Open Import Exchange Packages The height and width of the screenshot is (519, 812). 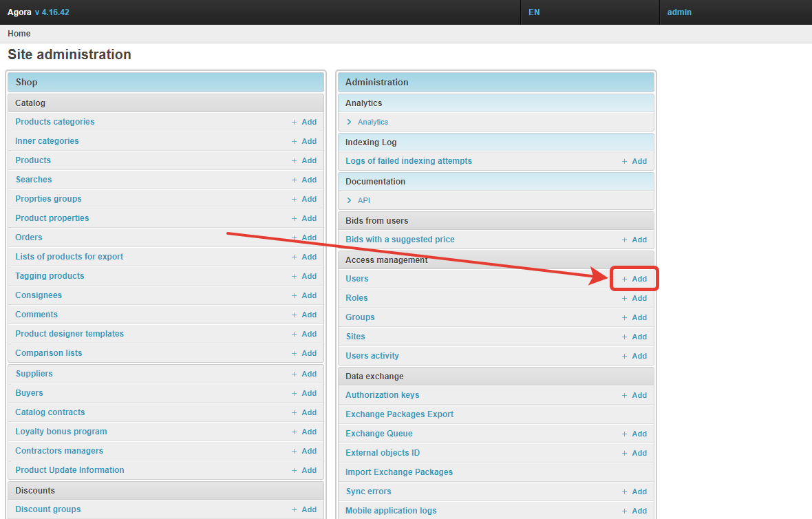pos(399,472)
